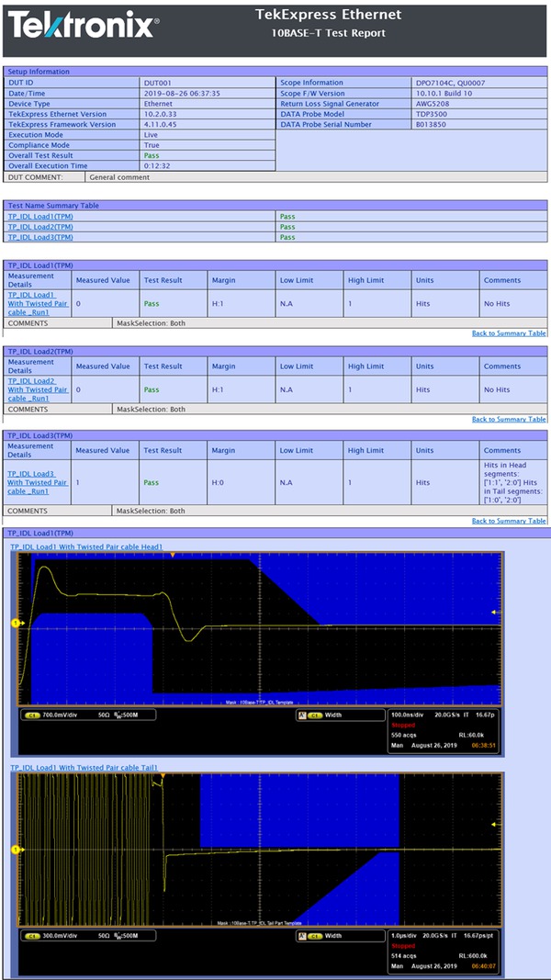Click the Width measurement badge under Head1 plot
This screenshot has height=980, width=551.
(x=327, y=714)
